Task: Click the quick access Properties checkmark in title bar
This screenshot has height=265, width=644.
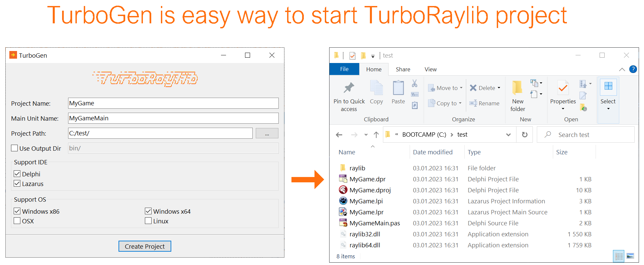Action: coord(352,56)
